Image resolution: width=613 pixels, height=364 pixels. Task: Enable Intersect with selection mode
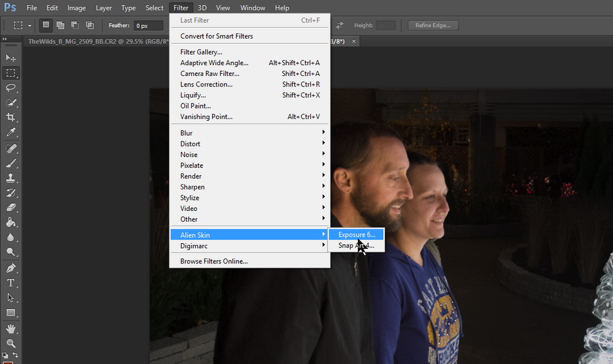pyautogui.click(x=89, y=25)
